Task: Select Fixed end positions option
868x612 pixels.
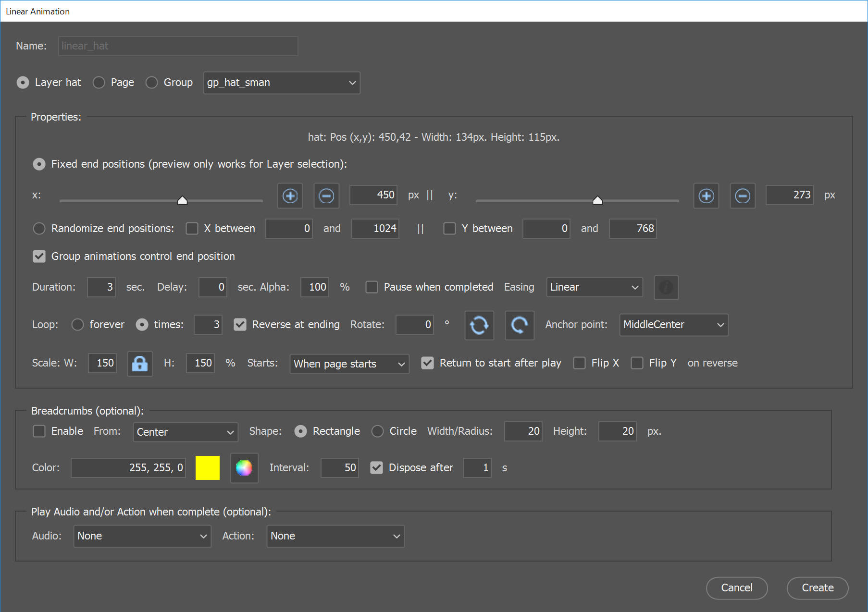Action: point(39,164)
